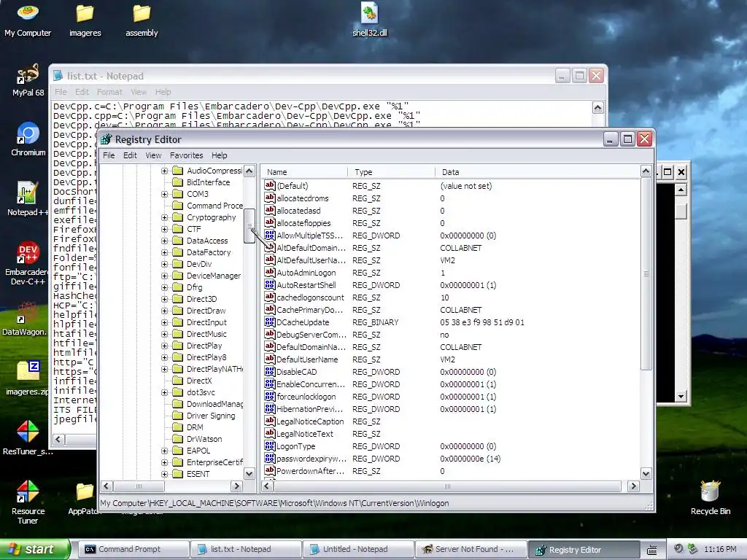This screenshot has width=747, height=560.
Task: Click the Start button
Action: (x=34, y=549)
